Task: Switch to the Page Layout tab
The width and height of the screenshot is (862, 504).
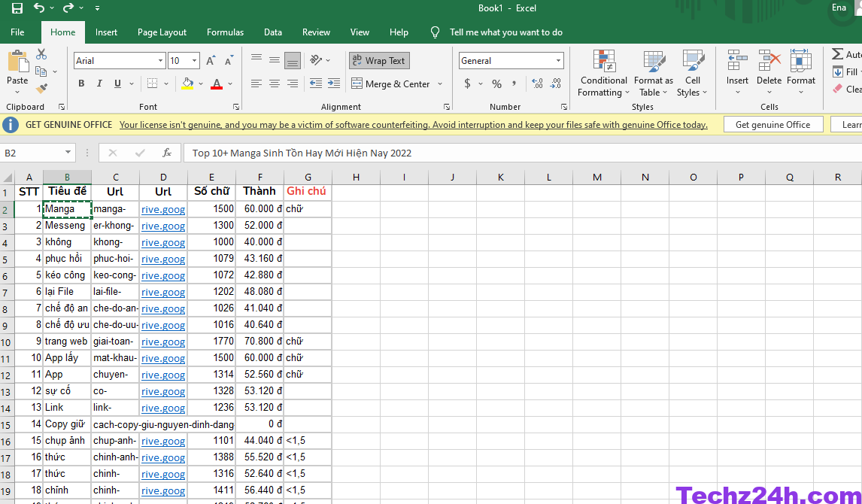Action: point(162,32)
